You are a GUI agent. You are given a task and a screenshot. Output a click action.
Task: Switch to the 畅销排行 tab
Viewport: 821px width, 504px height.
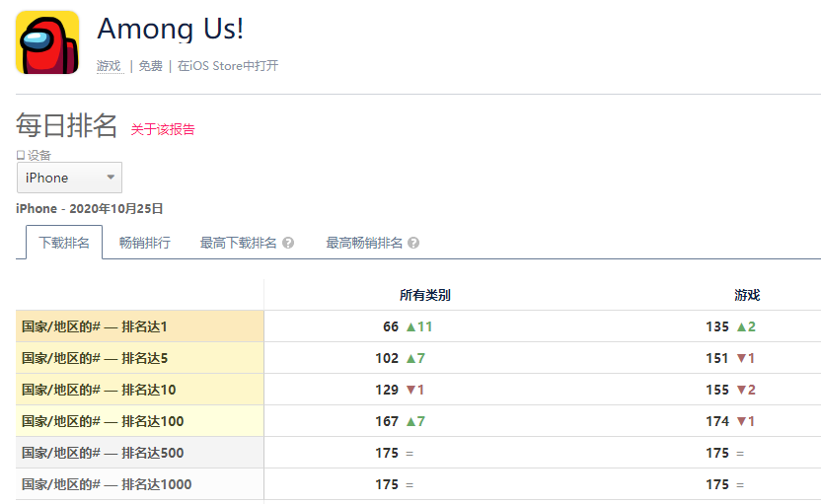point(145,243)
